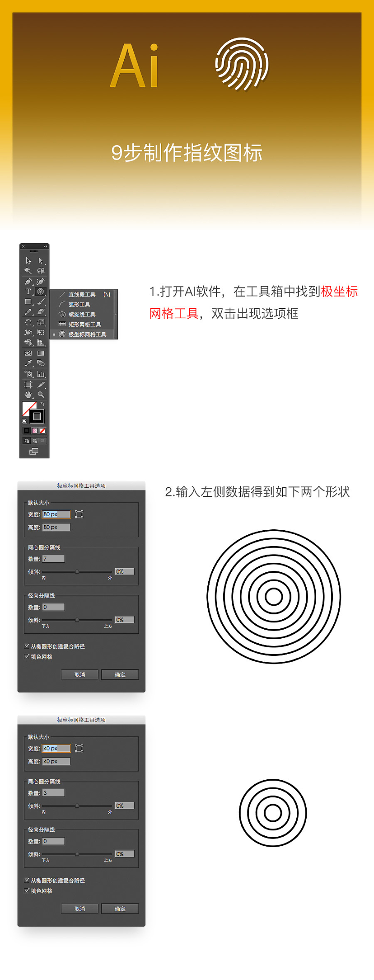This screenshot has height=980, width=374.
Task: Select the Scale tool
Action: pyautogui.click(x=41, y=322)
